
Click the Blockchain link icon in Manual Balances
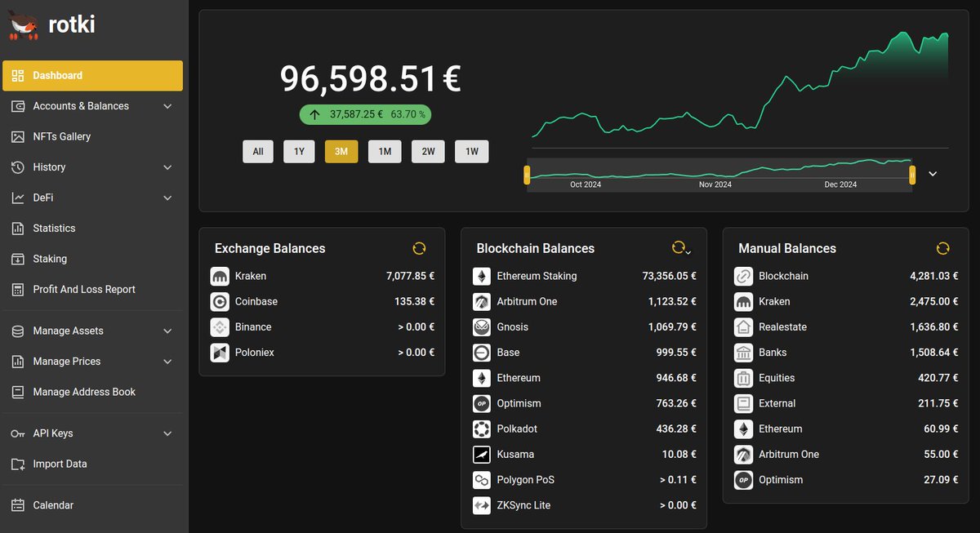743,277
